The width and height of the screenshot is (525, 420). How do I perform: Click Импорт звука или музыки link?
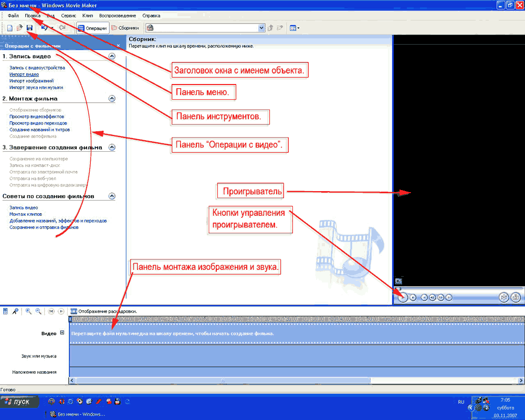coord(36,88)
